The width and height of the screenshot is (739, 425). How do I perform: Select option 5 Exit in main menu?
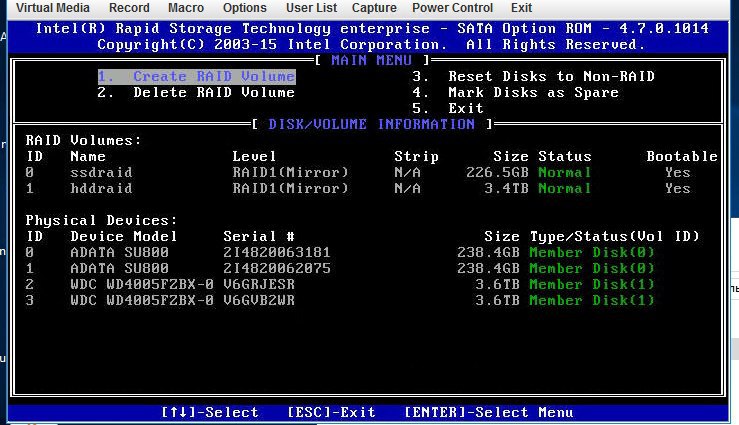coord(448,108)
